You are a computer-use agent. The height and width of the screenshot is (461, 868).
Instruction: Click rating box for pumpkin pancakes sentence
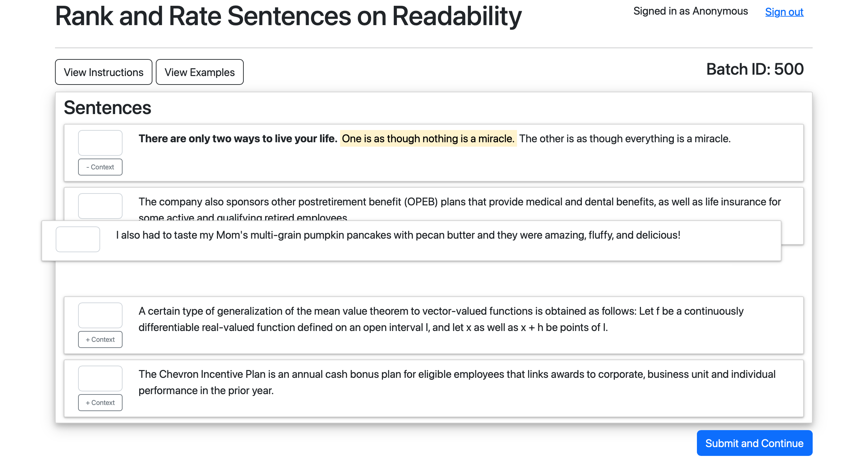coord(78,239)
